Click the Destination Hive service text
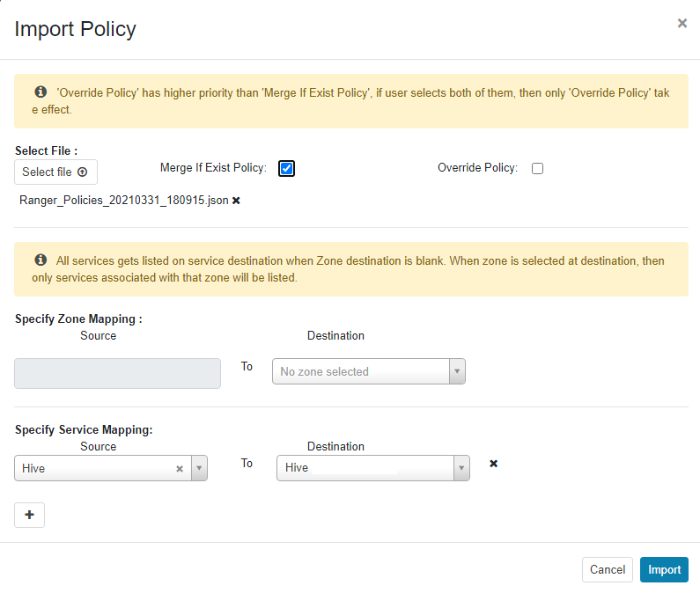This screenshot has height=593, width=700. 298,468
